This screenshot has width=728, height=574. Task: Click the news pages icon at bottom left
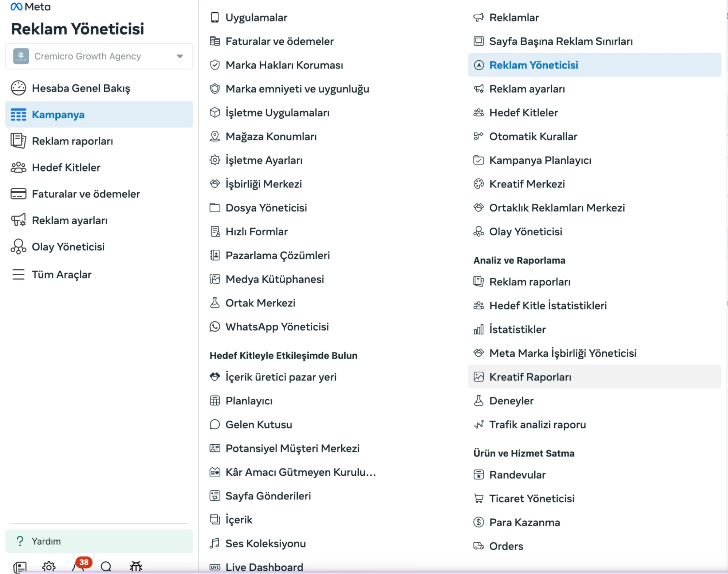click(20, 567)
